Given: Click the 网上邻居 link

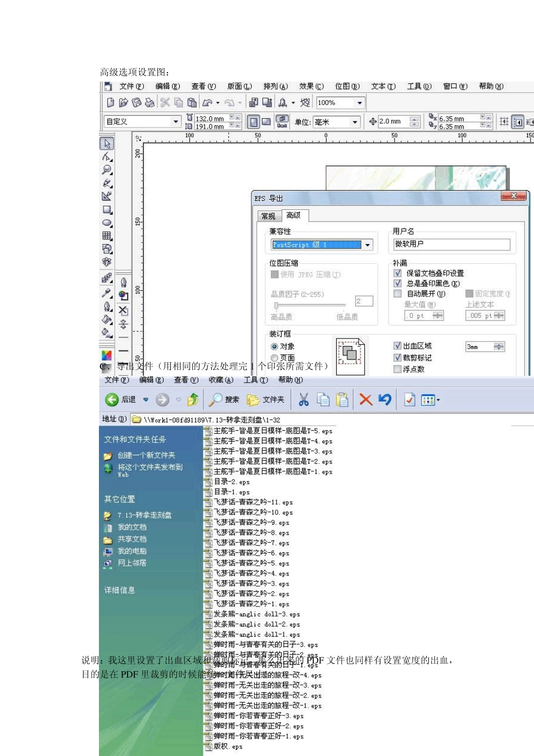Looking at the screenshot, I should (132, 562).
